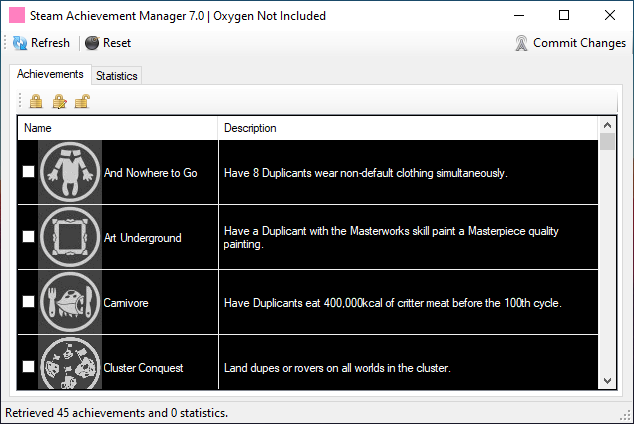
Task: Select the 'Cluster Conquest' achievement name
Action: tap(143, 368)
